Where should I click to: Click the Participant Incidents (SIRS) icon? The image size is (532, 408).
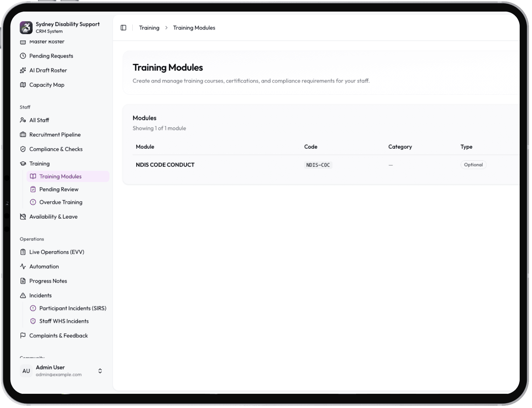point(33,308)
